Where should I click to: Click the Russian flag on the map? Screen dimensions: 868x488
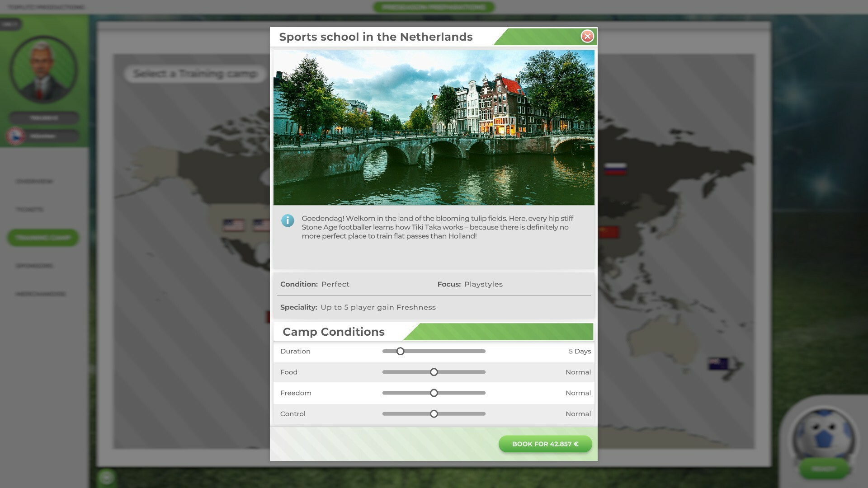[x=615, y=169]
